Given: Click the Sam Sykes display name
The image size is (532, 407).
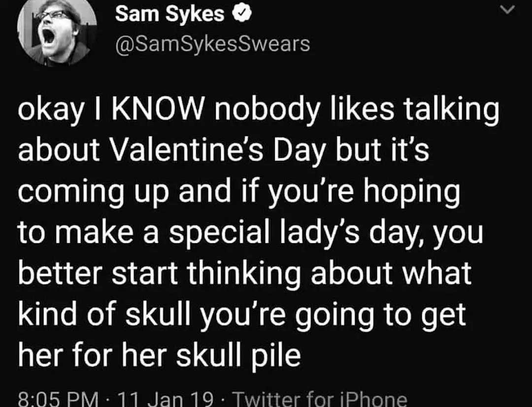Looking at the screenshot, I should pos(169,15).
